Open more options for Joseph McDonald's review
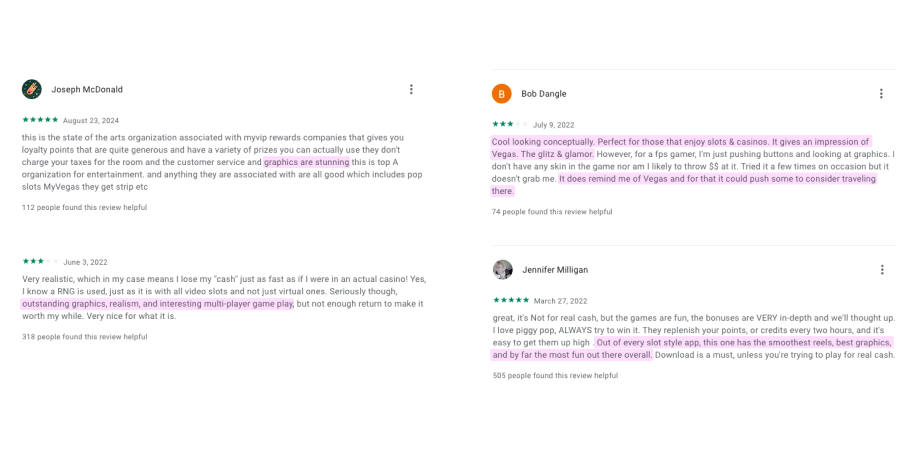Screen dimensions: 920x455 click(411, 89)
